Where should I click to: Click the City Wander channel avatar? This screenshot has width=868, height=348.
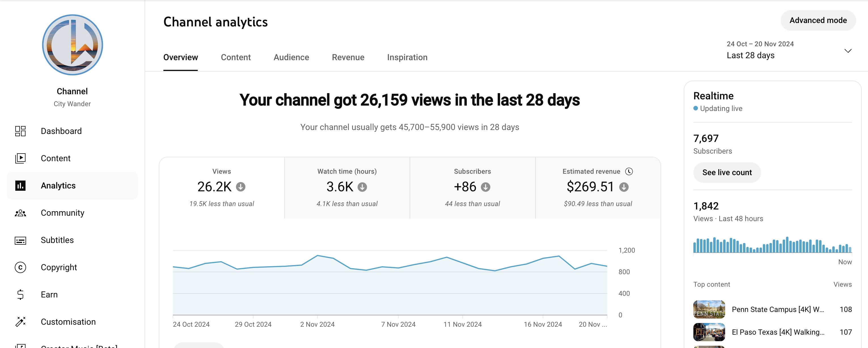[x=73, y=45]
